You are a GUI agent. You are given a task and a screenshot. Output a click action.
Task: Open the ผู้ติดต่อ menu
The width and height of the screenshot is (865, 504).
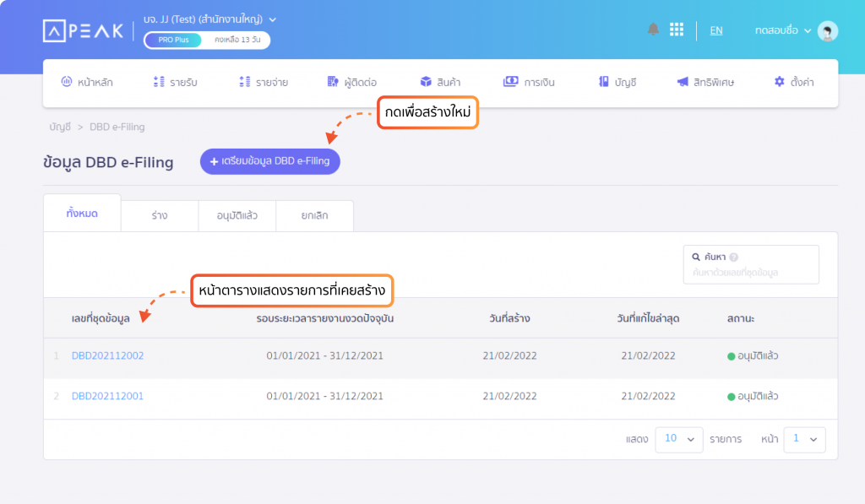coord(352,82)
